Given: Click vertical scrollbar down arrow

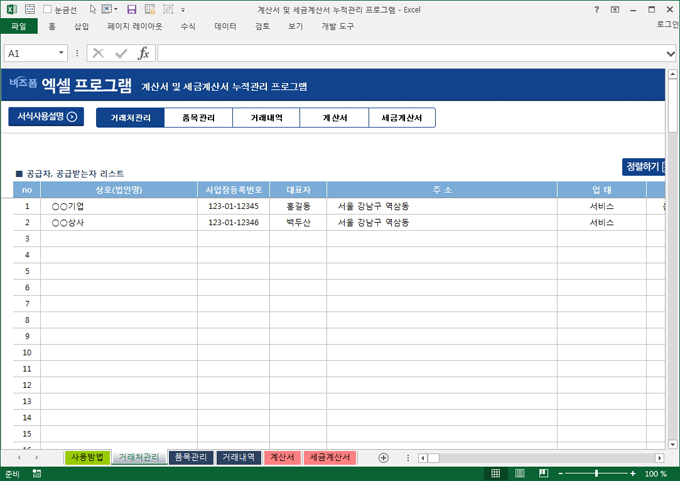Looking at the screenshot, I should pyautogui.click(x=673, y=444).
